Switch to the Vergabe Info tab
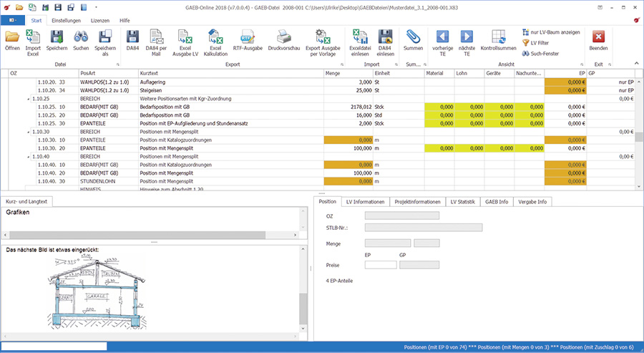644x353 pixels. click(532, 202)
